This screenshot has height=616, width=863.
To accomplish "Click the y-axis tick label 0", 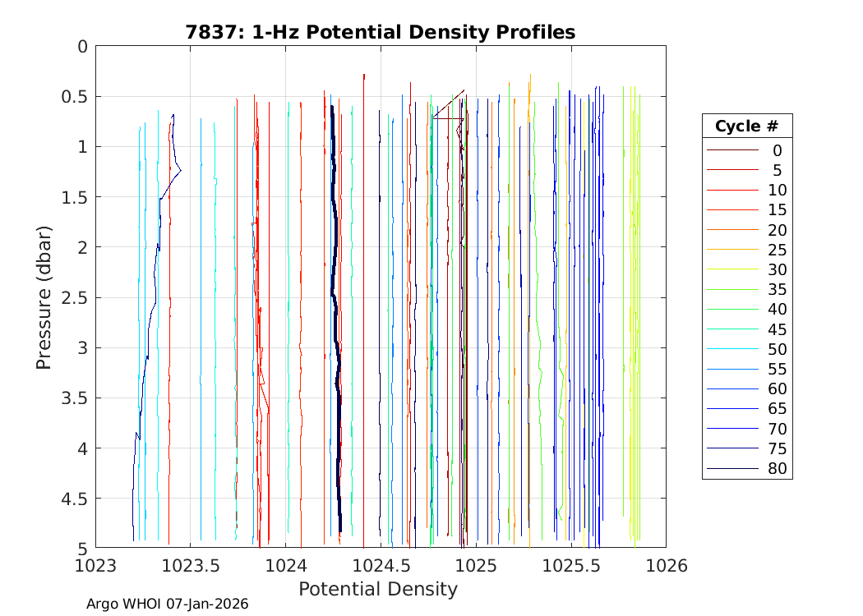I will [x=81, y=47].
